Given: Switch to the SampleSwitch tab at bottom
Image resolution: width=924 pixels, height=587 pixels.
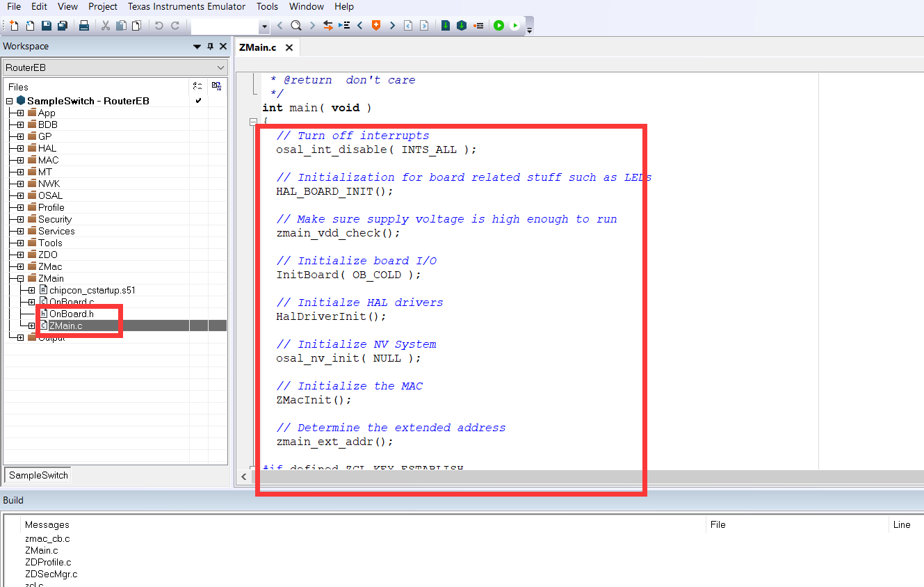Looking at the screenshot, I should point(37,475).
